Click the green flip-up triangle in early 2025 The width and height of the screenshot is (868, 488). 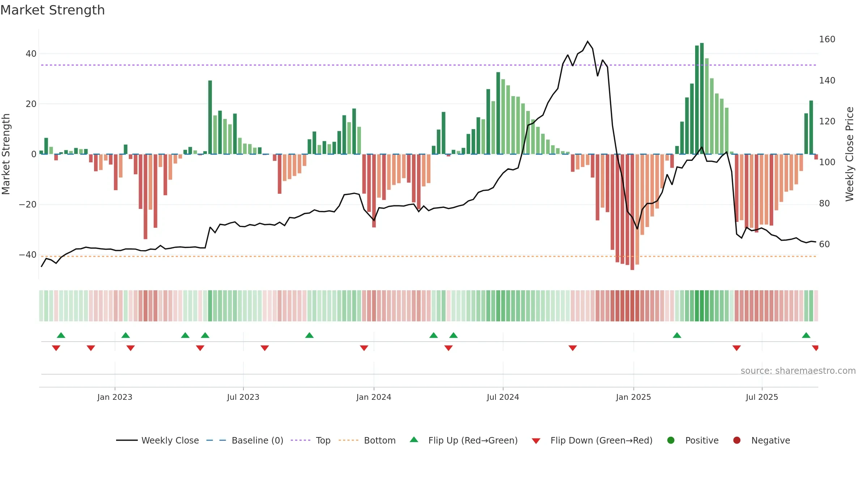tap(677, 335)
